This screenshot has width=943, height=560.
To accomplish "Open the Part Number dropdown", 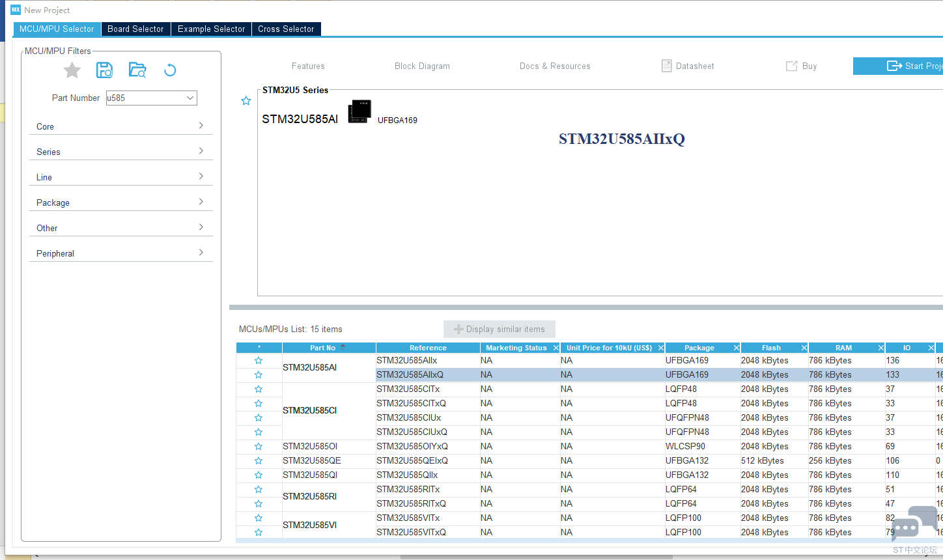I will tap(190, 98).
